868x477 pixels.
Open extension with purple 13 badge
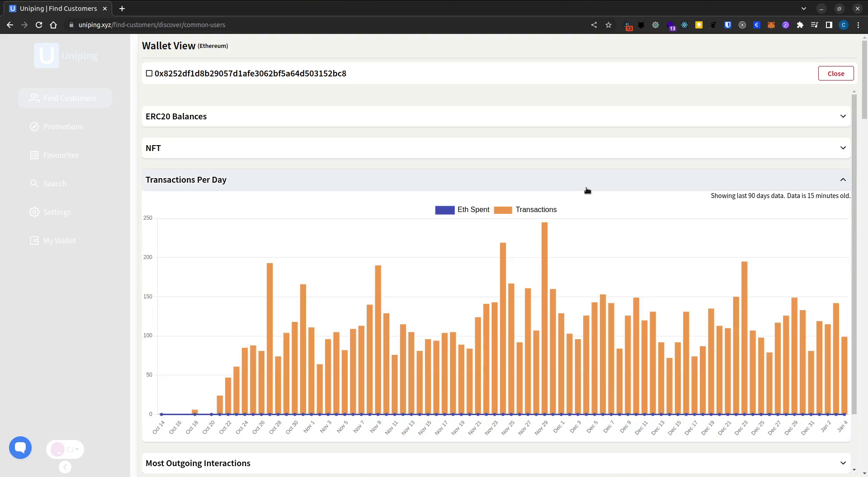pyautogui.click(x=670, y=25)
